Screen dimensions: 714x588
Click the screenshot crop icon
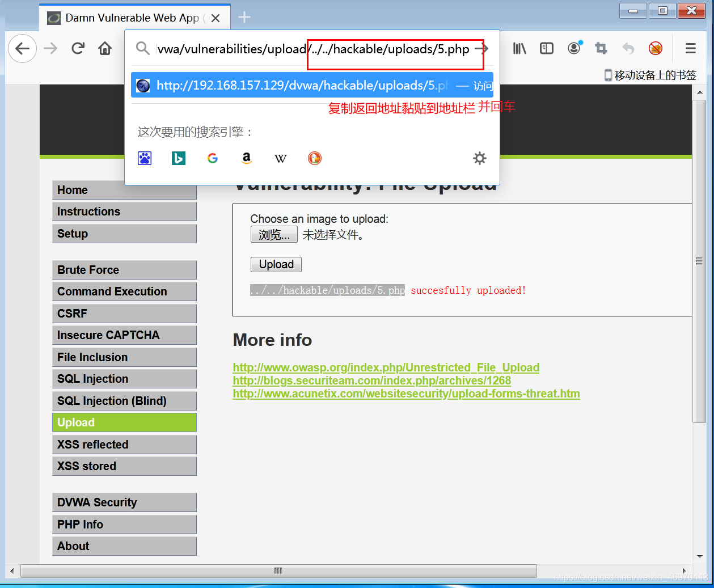[601, 49]
